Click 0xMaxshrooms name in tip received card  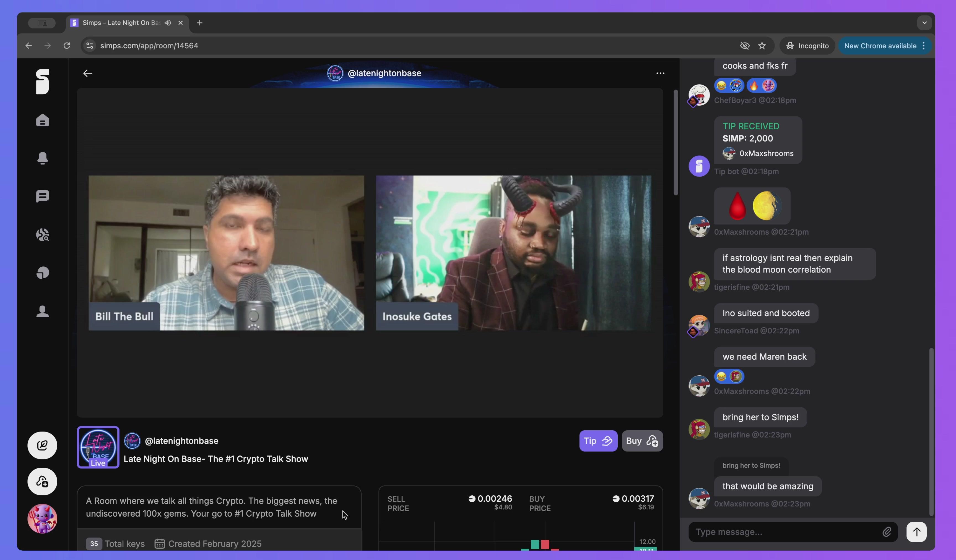[766, 154]
